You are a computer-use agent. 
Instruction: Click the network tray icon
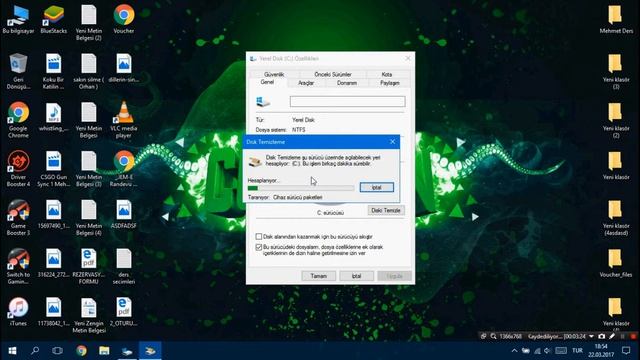point(537,351)
